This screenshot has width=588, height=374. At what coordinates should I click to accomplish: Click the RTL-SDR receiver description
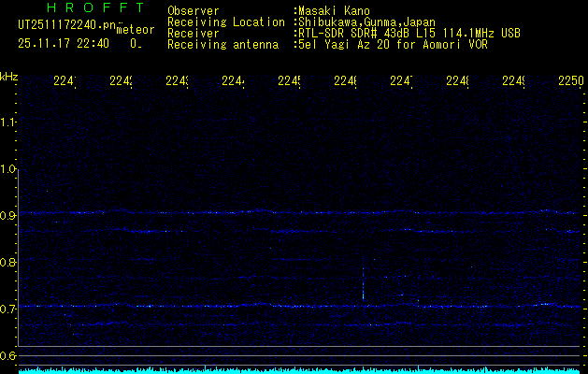click(x=409, y=33)
